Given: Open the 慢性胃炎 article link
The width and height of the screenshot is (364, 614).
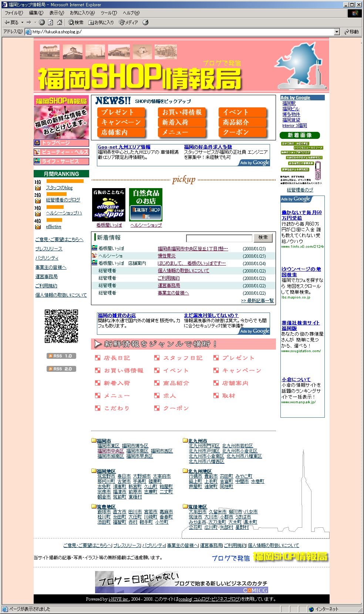Looking at the screenshot, I should (167, 256).
